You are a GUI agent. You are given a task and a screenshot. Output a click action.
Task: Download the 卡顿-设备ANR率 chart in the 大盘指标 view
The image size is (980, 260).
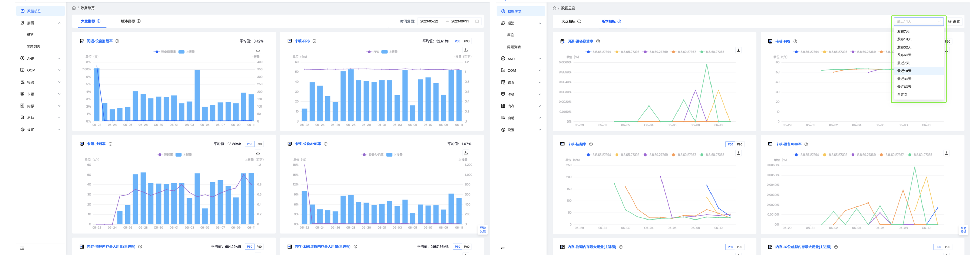click(x=465, y=153)
